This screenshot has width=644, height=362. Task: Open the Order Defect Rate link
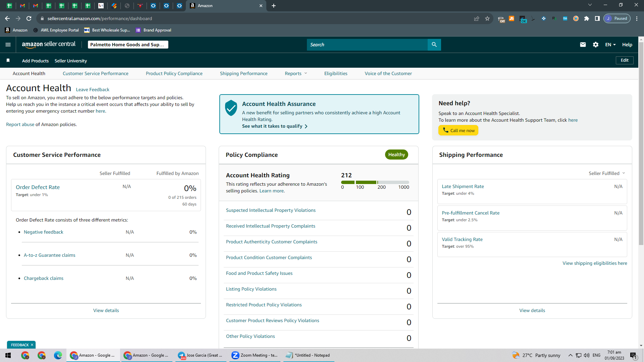tap(38, 187)
